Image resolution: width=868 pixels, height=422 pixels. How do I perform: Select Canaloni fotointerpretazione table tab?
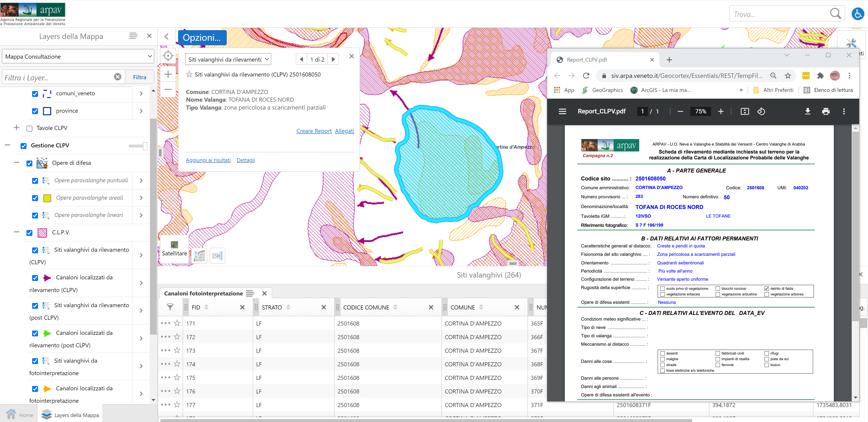203,293
